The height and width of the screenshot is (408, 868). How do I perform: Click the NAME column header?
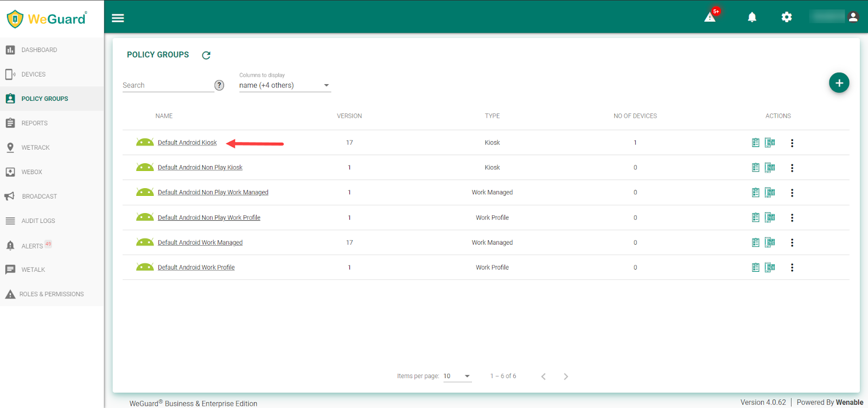click(x=164, y=116)
